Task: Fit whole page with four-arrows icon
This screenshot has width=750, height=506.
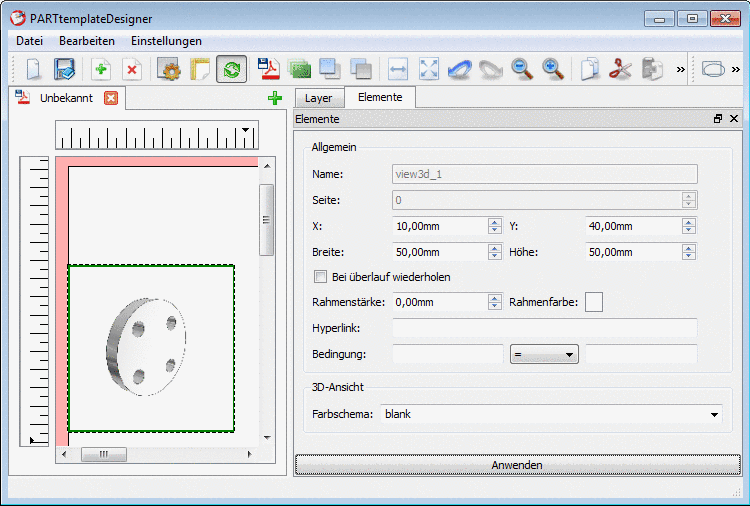Action: (429, 69)
